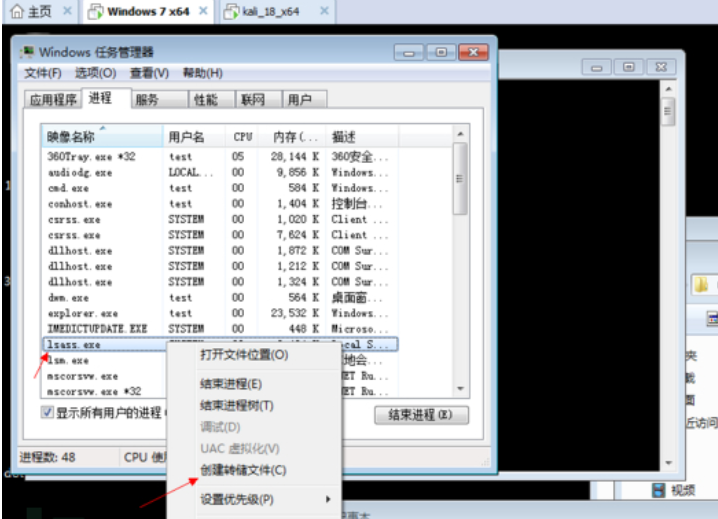This screenshot has height=519, width=718.
Task: Click the background window's scroll down arrow
Action: pos(669,463)
